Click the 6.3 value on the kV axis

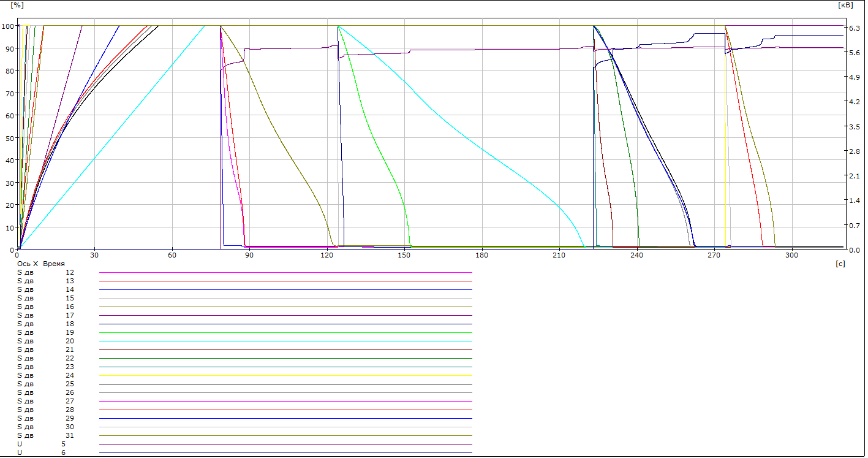[x=854, y=28]
